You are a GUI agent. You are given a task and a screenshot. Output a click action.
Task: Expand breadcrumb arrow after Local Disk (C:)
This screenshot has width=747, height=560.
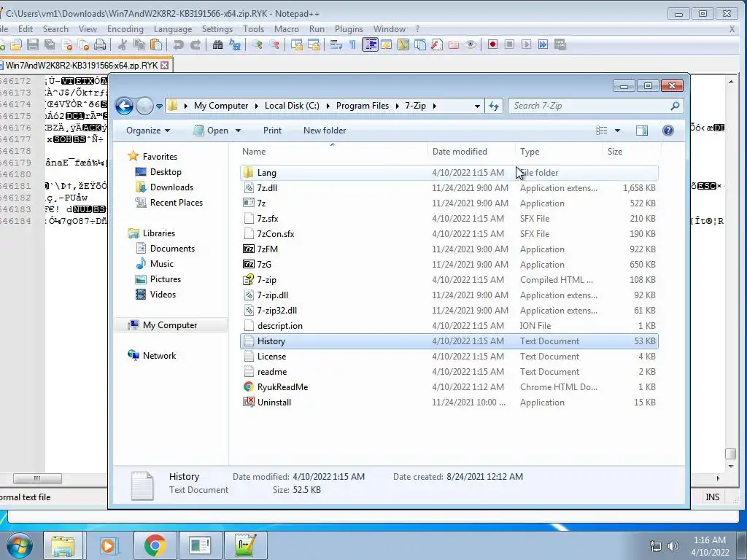(x=328, y=106)
